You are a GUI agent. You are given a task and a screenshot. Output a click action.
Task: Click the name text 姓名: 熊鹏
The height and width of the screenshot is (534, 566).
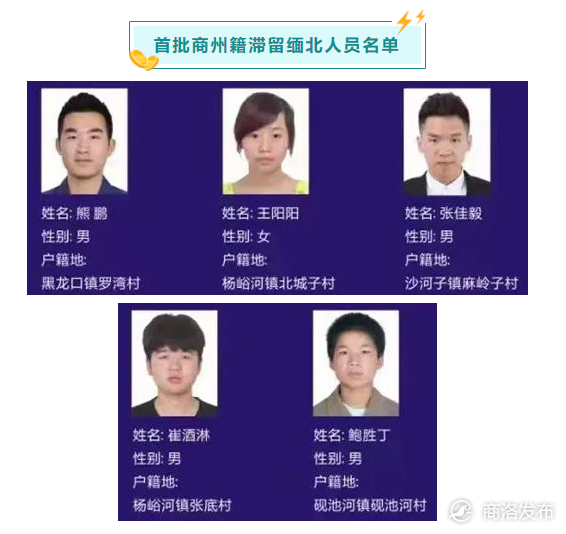tap(74, 213)
